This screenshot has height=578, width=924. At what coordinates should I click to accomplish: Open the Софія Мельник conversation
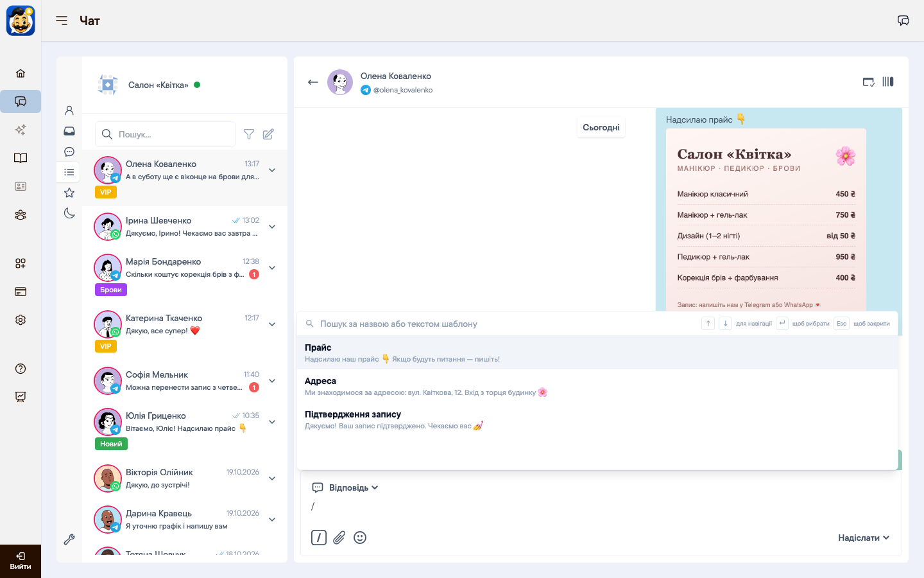185,381
